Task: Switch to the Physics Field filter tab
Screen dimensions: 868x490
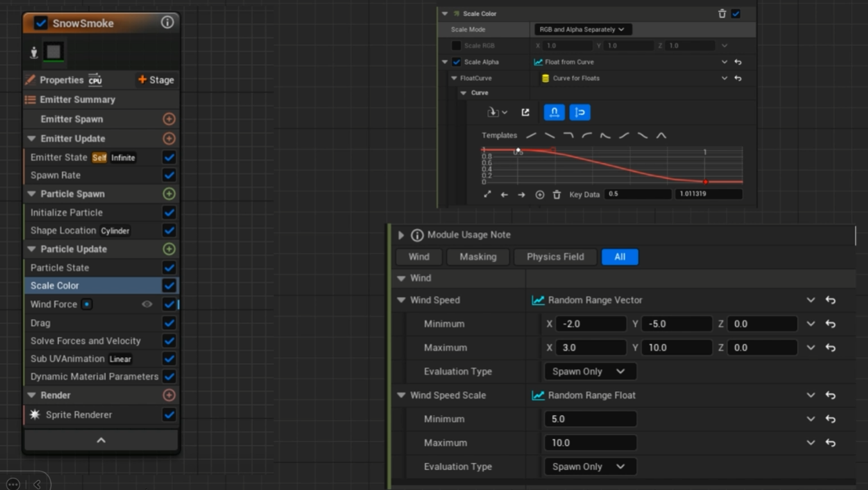Action: (x=555, y=256)
